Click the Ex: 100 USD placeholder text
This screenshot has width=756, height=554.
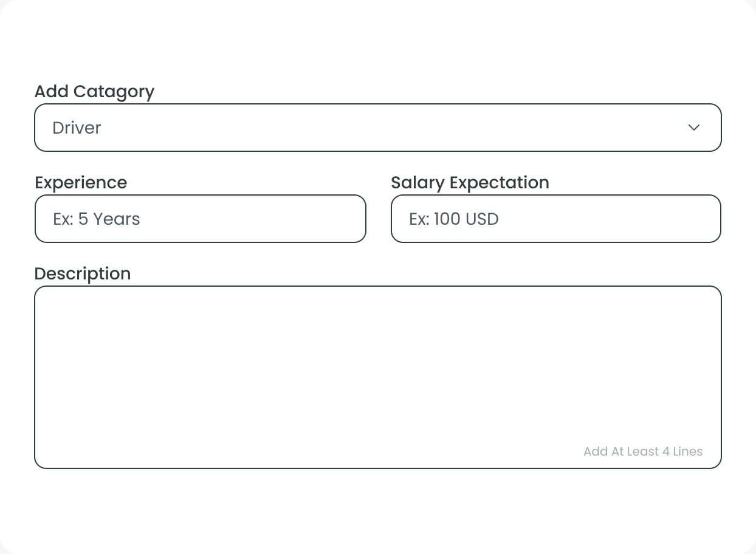454,219
